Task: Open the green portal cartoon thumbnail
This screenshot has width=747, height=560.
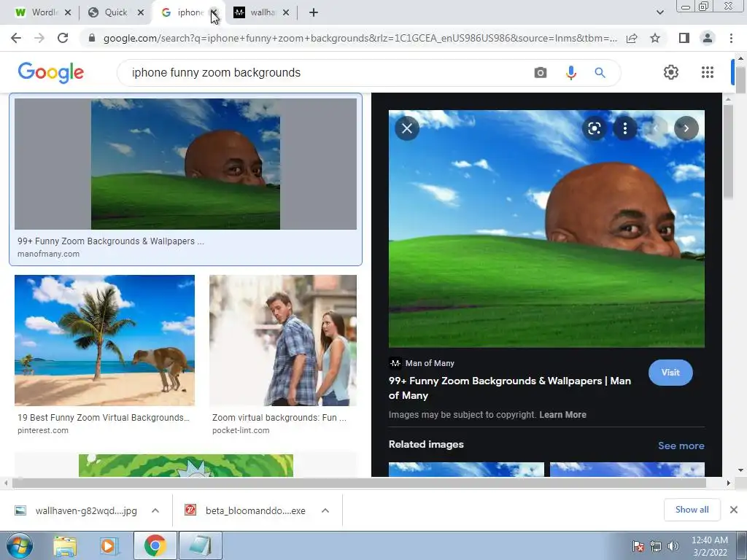Action: (x=186, y=465)
